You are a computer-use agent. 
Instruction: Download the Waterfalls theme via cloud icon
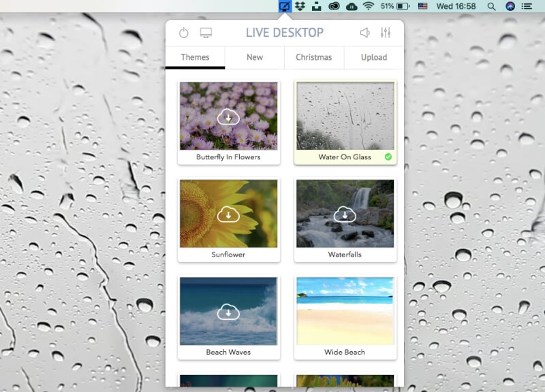click(345, 214)
